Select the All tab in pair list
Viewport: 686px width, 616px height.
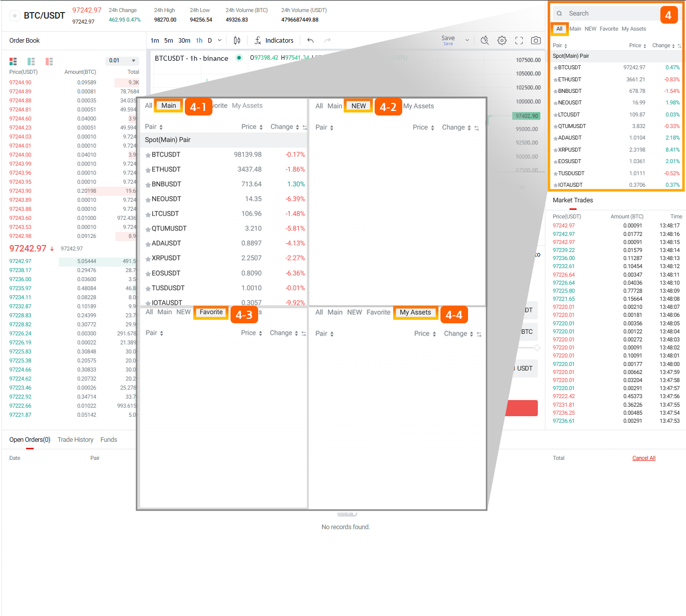[x=559, y=29]
